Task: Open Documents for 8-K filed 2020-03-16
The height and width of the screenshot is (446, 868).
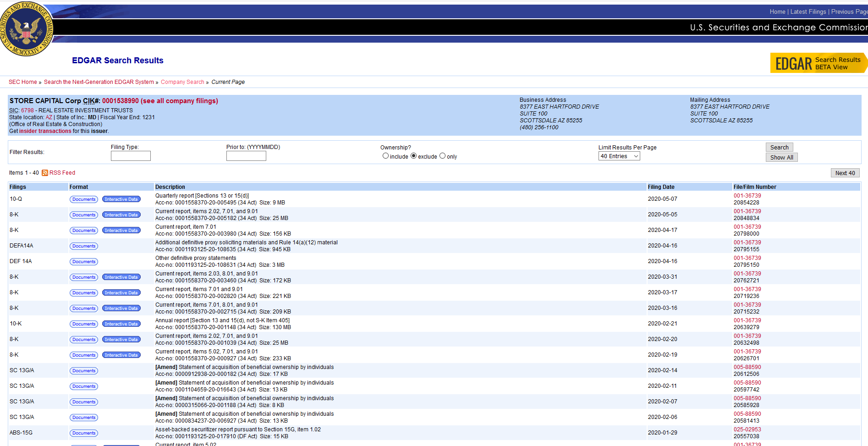Action: (84, 308)
